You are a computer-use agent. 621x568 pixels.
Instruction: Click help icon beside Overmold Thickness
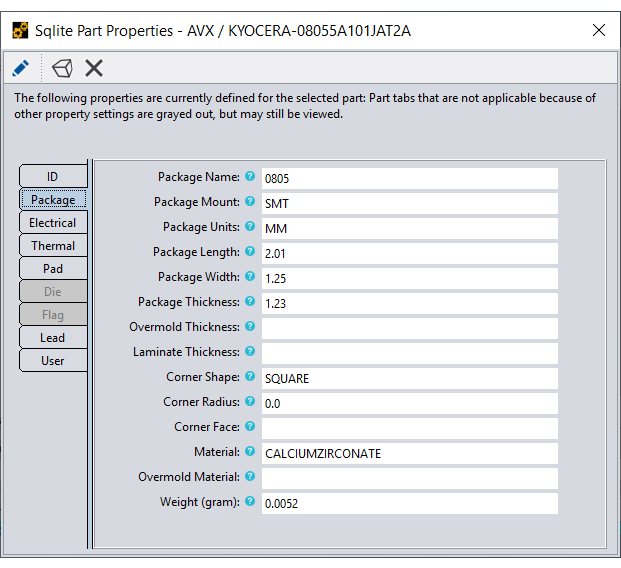pos(250,327)
